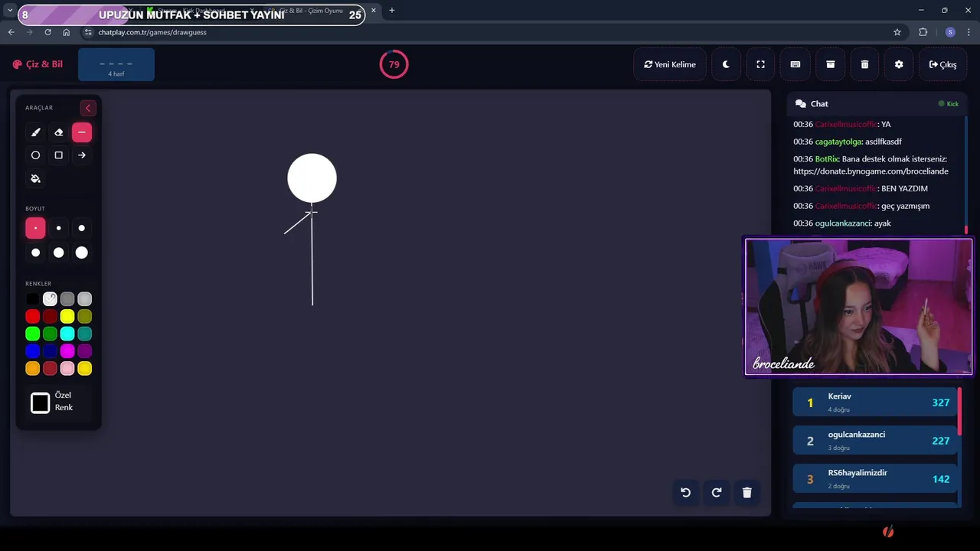Viewport: 980px width, 551px height.
Task: Open the browser three-dot menu
Action: coord(969,32)
